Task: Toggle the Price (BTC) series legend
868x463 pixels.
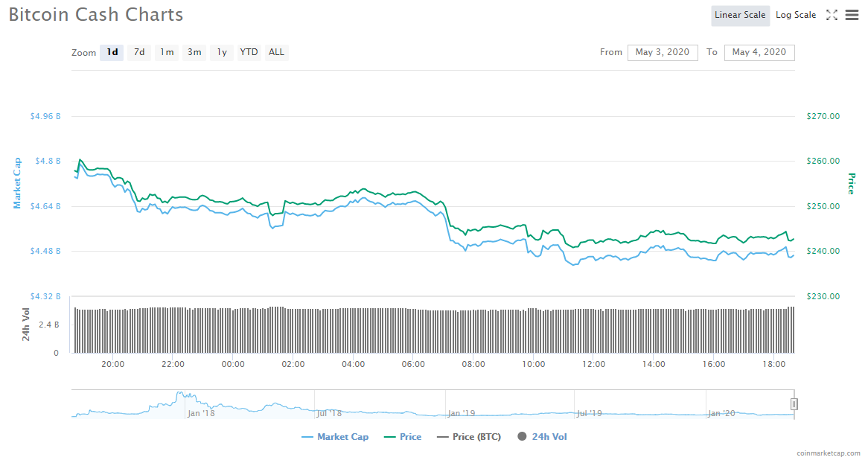Action: point(468,437)
